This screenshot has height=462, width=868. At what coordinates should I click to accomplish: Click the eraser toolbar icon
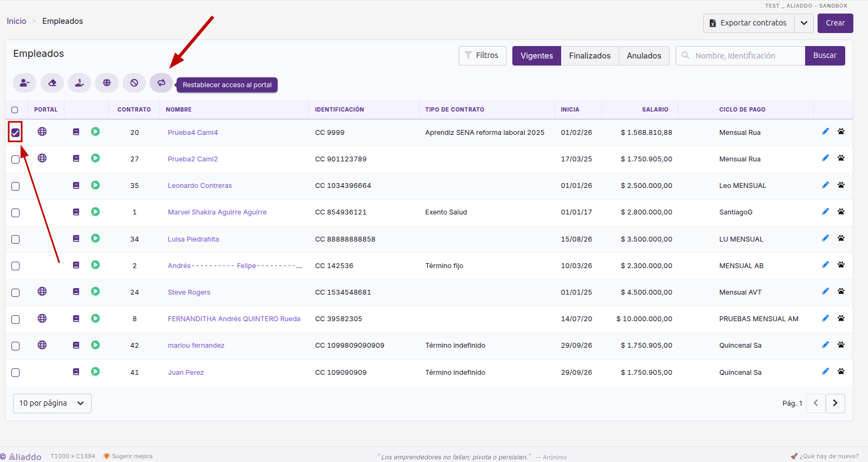[52, 83]
